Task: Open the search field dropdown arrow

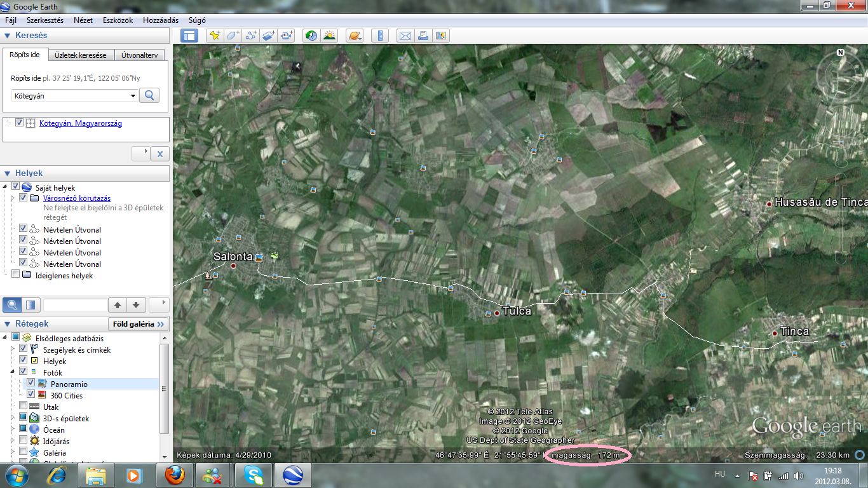Action: pos(133,96)
